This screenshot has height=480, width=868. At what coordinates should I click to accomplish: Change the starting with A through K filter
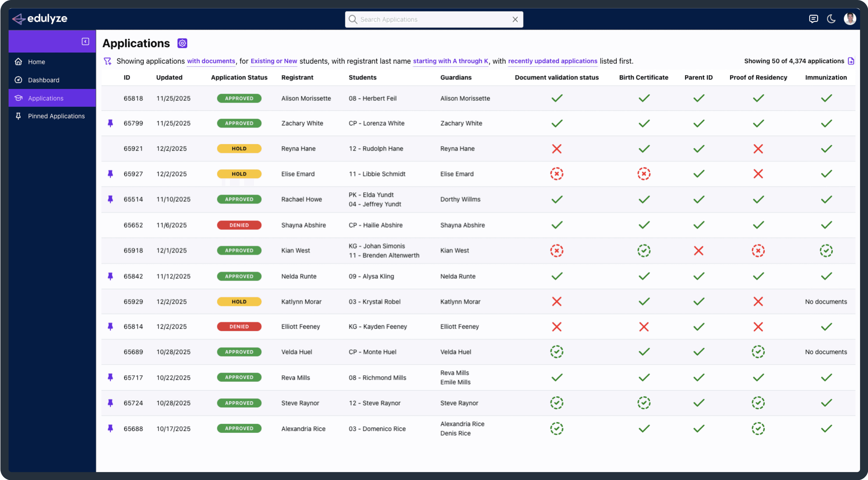pyautogui.click(x=450, y=61)
